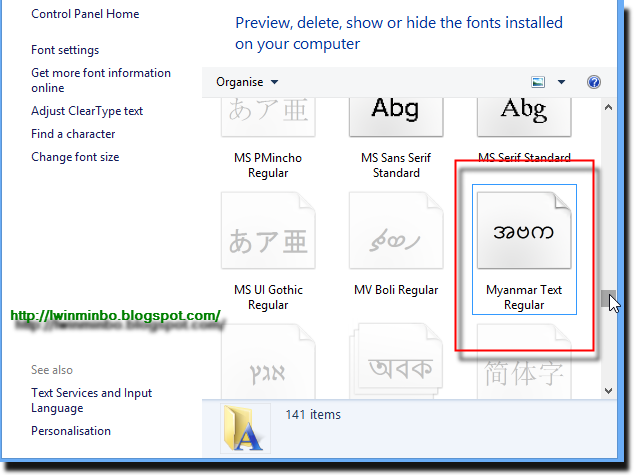Image resolution: width=634 pixels, height=475 pixels.
Task: Select the MV Boli Regular font icon
Action: 396,230
